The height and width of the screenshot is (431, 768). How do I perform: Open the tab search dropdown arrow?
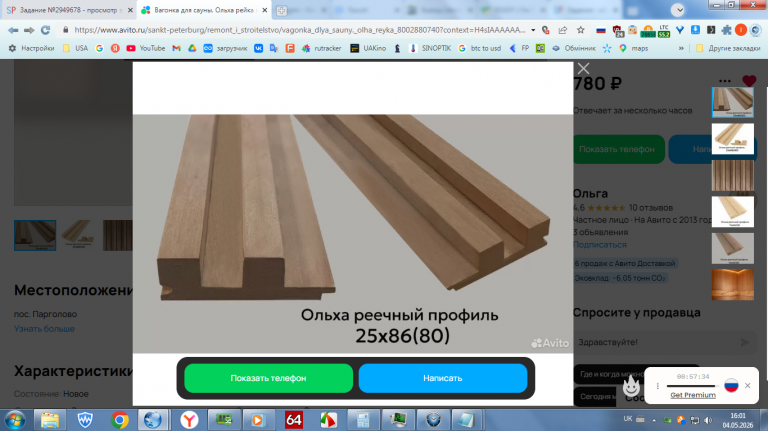(x=678, y=10)
